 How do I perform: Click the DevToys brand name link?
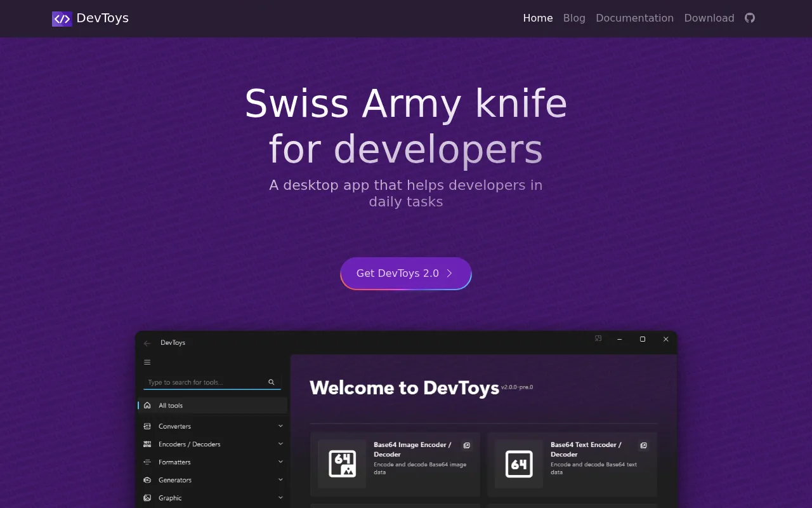click(x=102, y=18)
